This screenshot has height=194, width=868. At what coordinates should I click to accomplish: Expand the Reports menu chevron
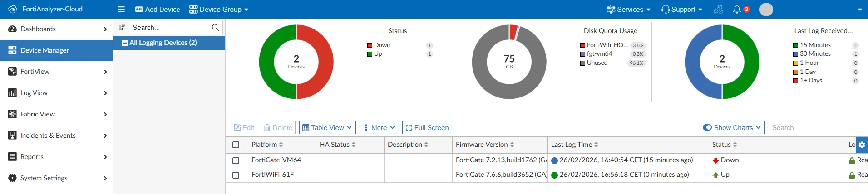(x=105, y=157)
